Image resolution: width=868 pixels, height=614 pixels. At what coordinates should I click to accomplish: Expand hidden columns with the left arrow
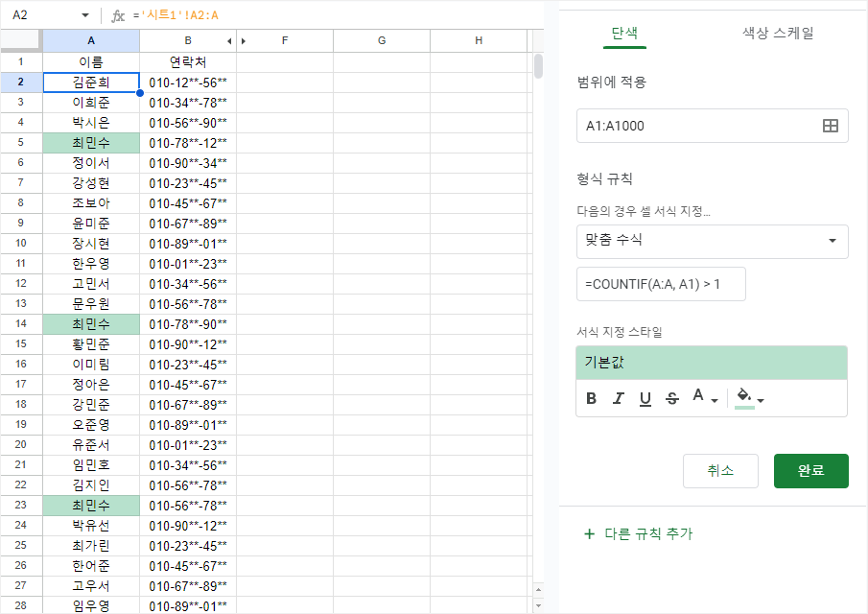tap(228, 41)
